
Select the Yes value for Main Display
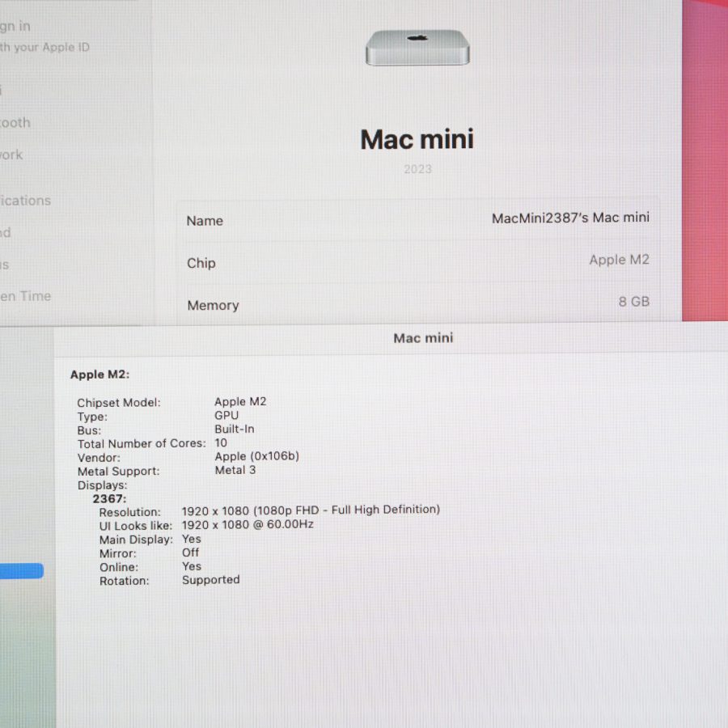191,539
